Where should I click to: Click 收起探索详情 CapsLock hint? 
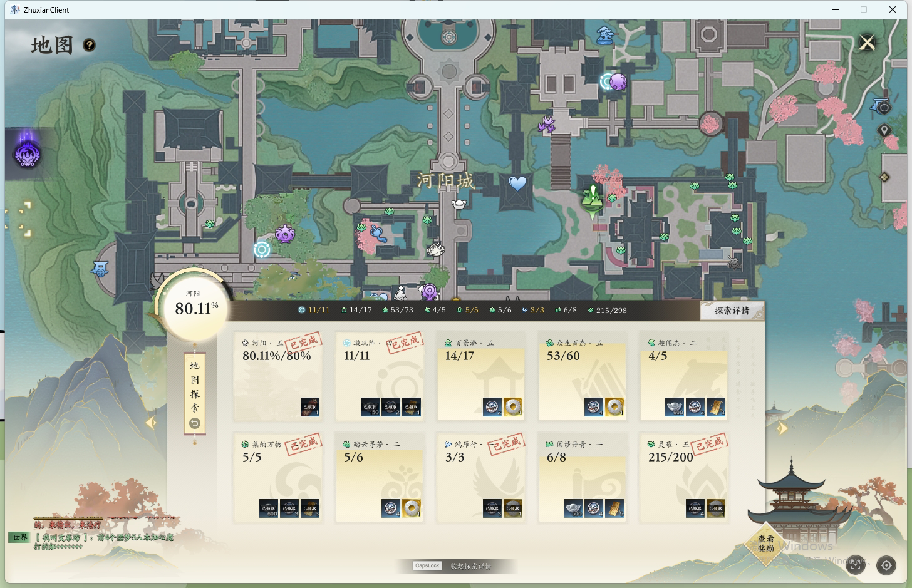point(456,565)
